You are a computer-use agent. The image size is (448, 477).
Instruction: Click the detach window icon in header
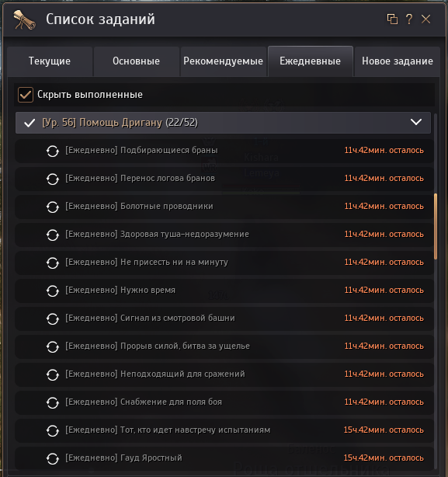click(392, 19)
